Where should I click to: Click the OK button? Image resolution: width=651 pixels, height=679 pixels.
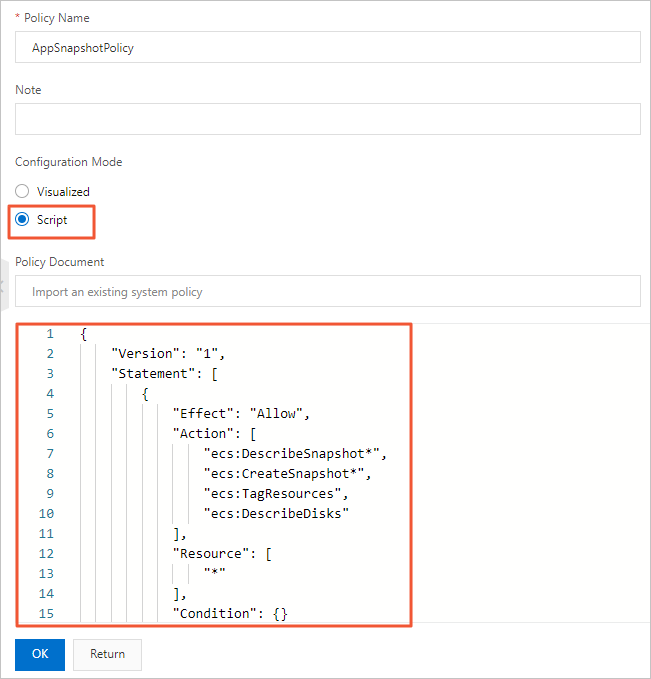40,654
